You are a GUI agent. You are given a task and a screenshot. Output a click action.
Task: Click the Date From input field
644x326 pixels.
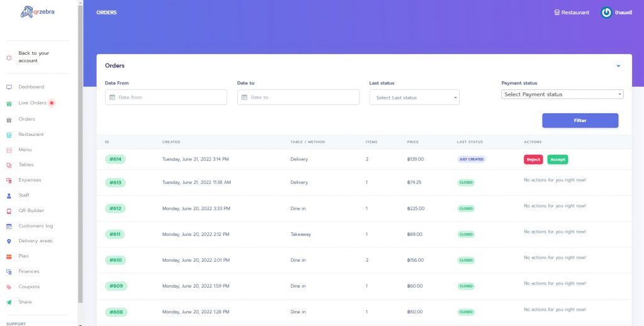(x=166, y=98)
